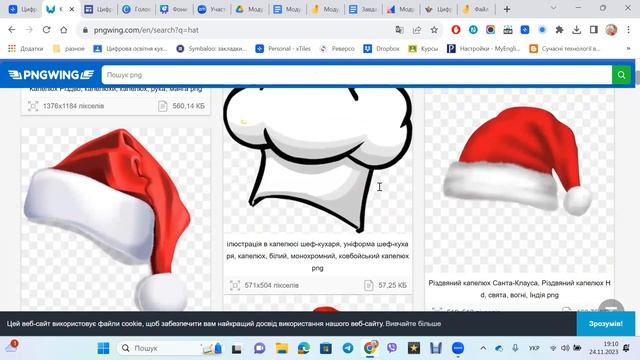Switch to the Google Drive tab

coord(249,9)
